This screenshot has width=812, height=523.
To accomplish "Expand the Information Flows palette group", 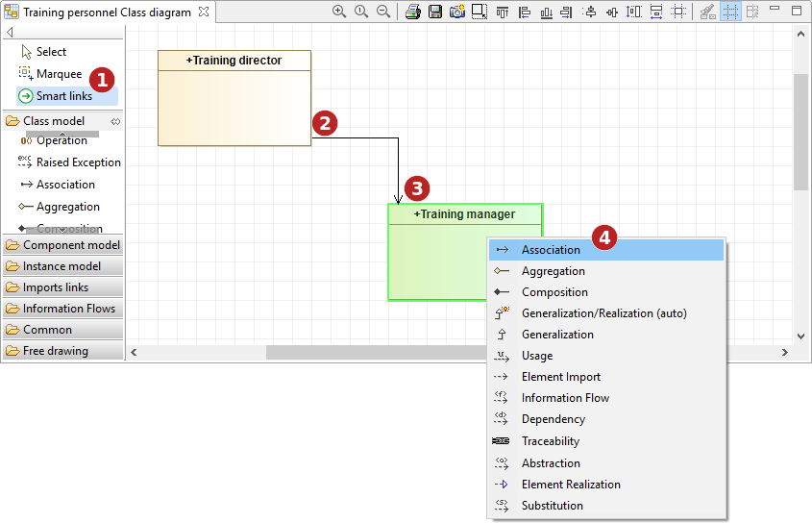I will (x=63, y=309).
